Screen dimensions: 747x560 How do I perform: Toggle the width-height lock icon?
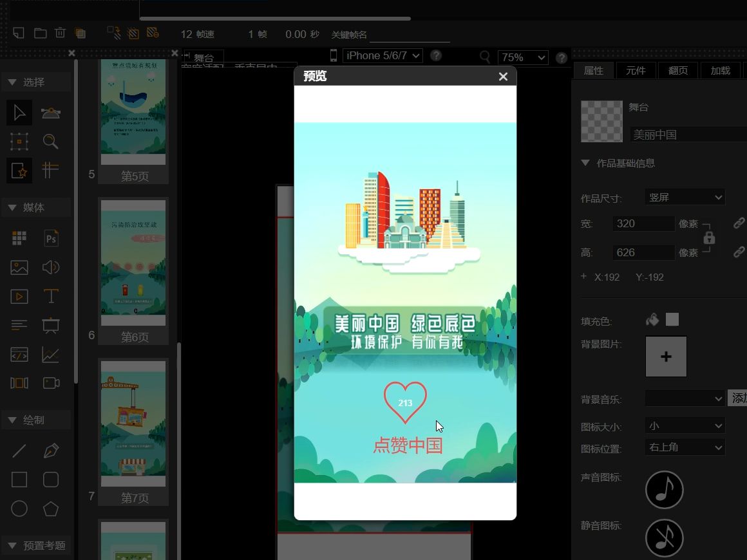tap(709, 237)
